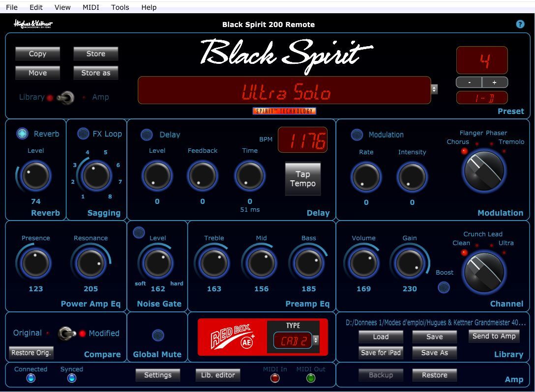Click the MIDI Out indicator LED
The width and height of the screenshot is (535, 392).
pyautogui.click(x=311, y=378)
